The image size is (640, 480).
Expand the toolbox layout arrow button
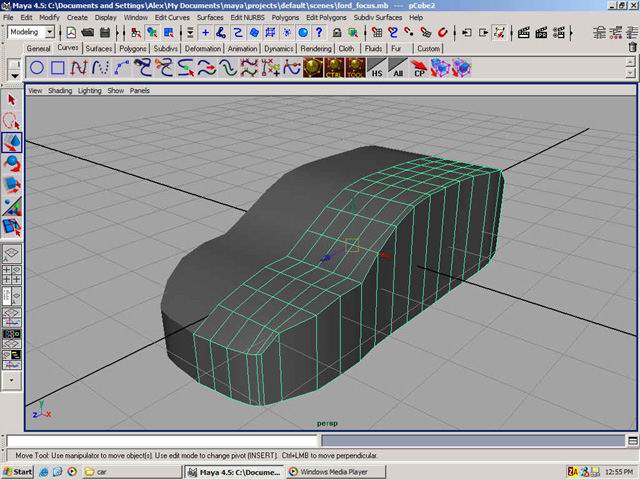[x=12, y=380]
